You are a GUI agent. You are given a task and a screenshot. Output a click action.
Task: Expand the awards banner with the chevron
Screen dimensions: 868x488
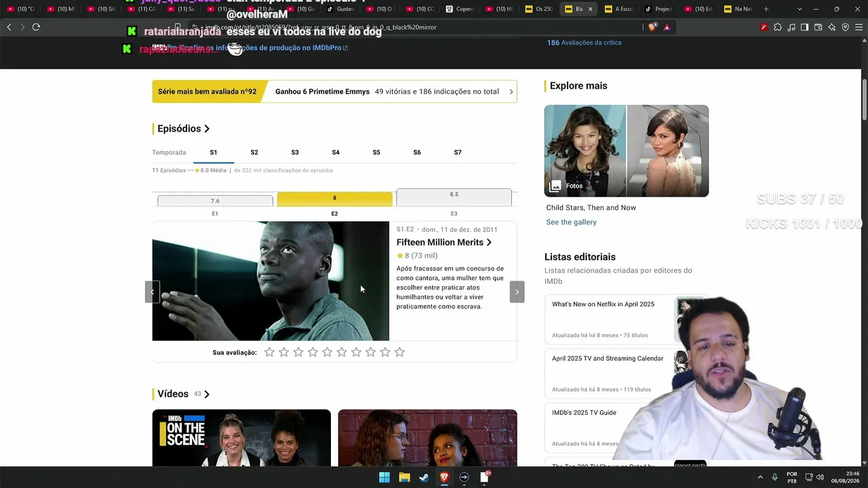pos(511,91)
